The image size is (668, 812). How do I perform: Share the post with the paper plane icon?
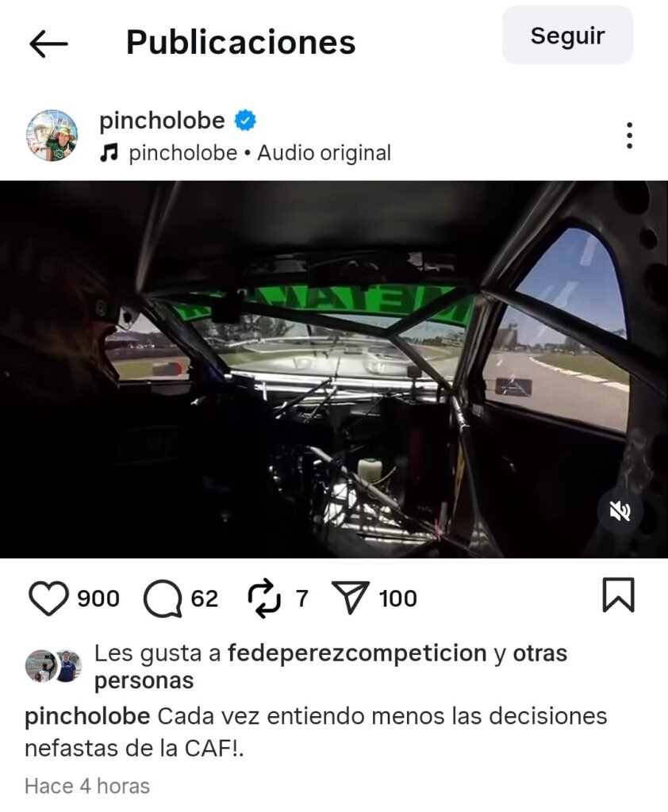coord(351,597)
